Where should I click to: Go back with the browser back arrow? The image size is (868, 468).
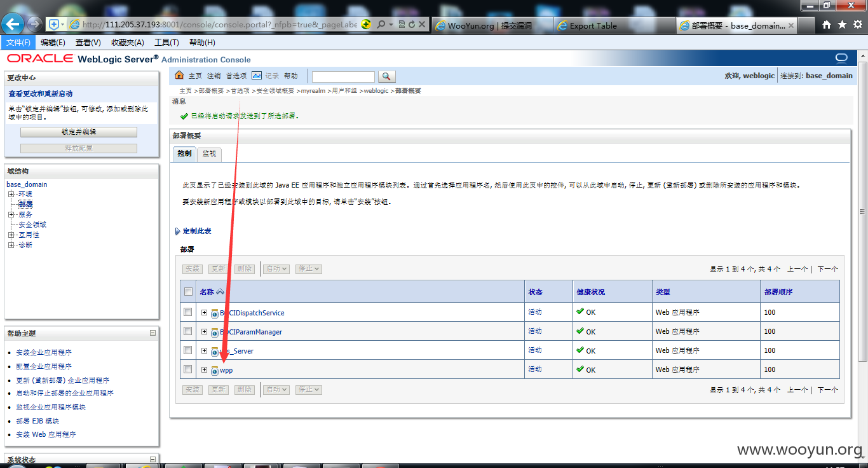(13, 24)
